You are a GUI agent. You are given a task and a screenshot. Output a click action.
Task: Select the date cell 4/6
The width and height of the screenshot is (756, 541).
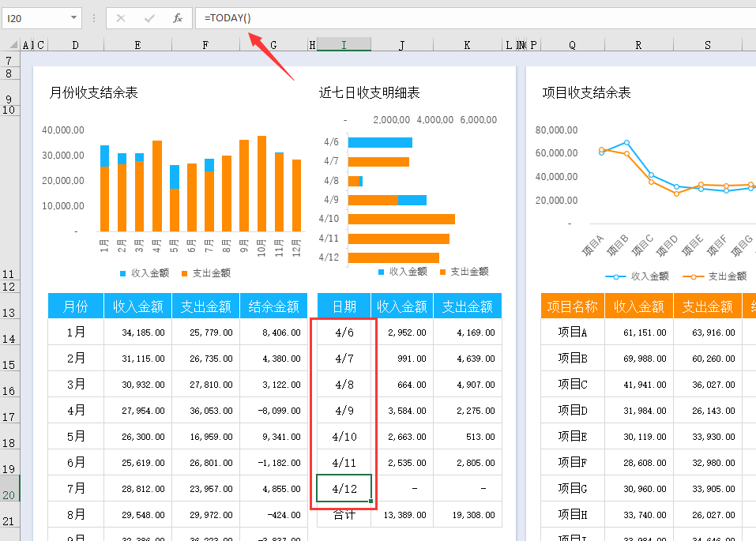point(344,332)
